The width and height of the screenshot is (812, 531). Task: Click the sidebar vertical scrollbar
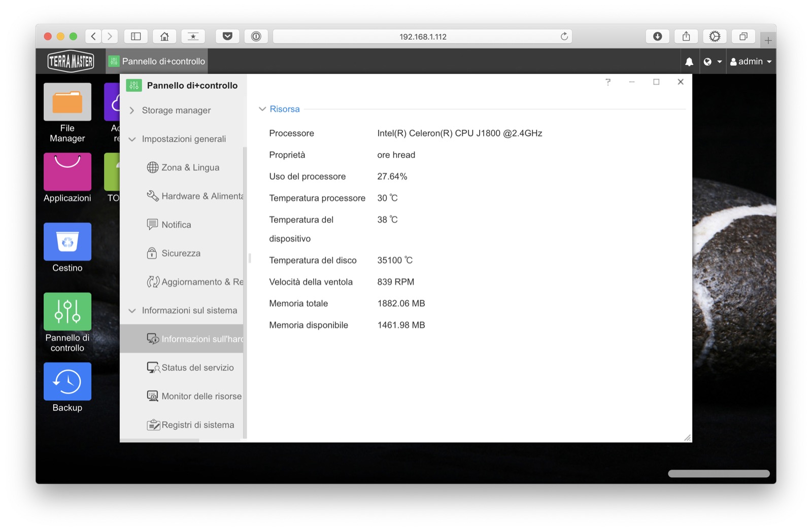pyautogui.click(x=245, y=293)
